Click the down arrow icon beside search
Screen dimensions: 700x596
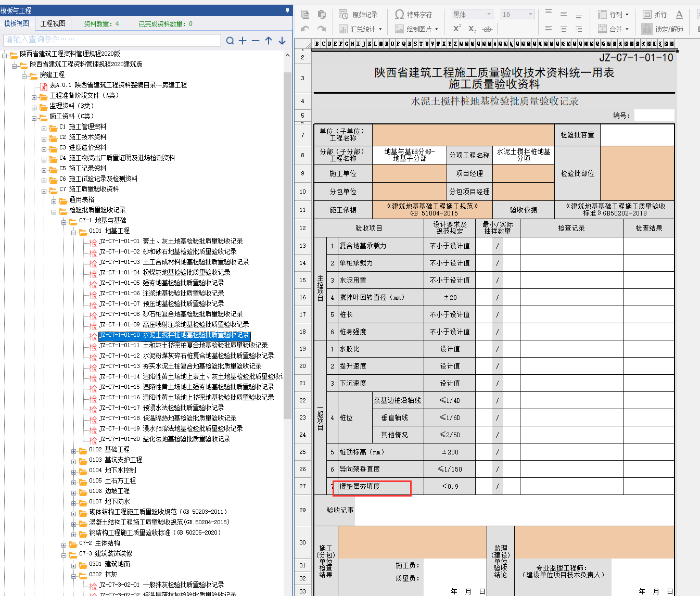[282, 41]
